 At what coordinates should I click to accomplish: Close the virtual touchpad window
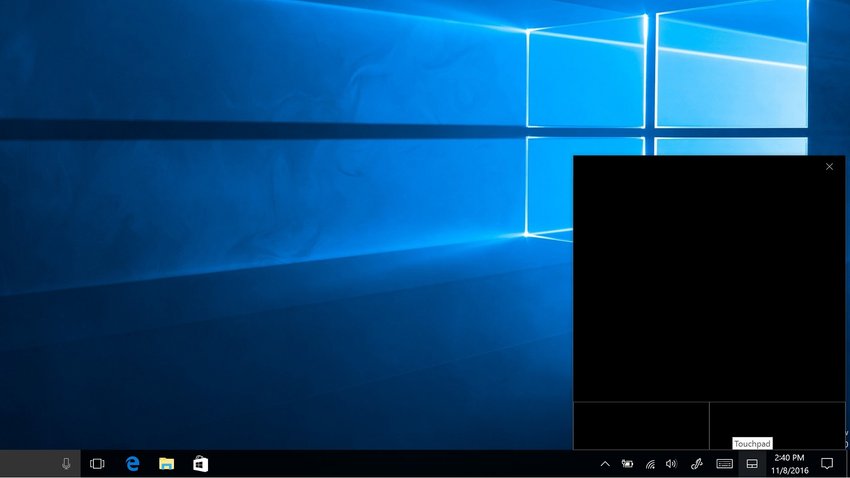pos(829,167)
